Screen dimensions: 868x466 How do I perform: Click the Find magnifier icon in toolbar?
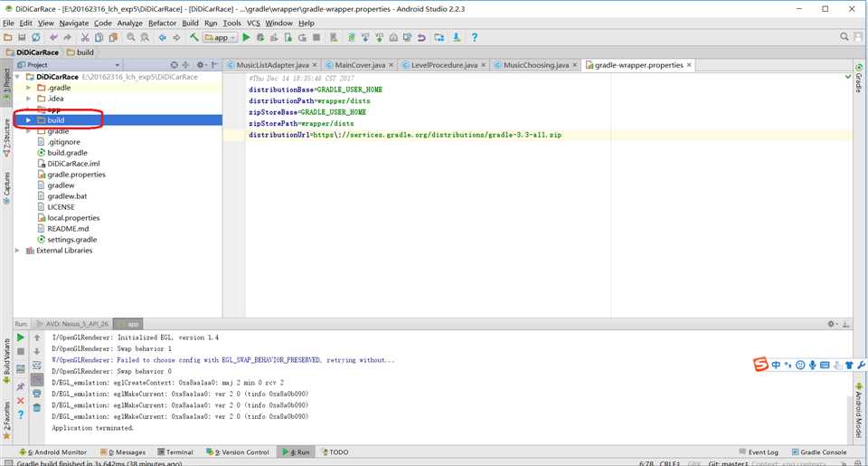tap(130, 38)
